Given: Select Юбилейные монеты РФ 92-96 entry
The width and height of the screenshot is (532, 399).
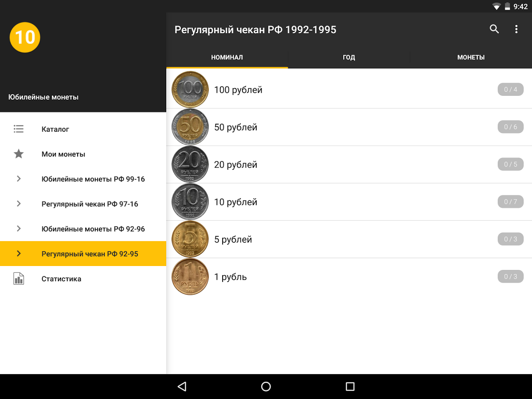Looking at the screenshot, I should click(x=83, y=229).
